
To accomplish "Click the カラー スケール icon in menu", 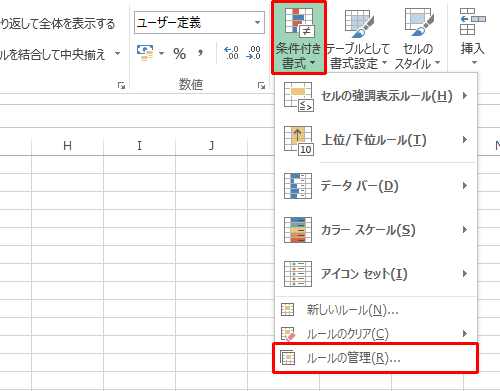I will click(x=298, y=230).
